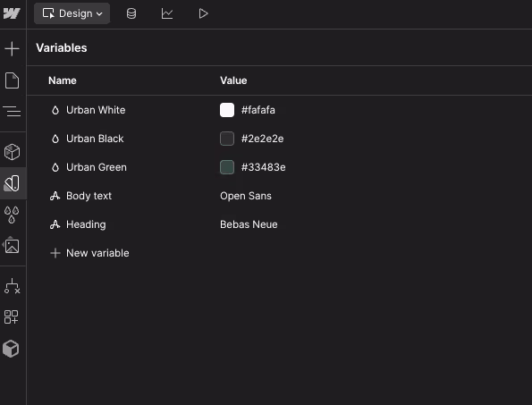This screenshot has height=405, width=532.
Task: Open the CMS database icon
Action: 131,13
